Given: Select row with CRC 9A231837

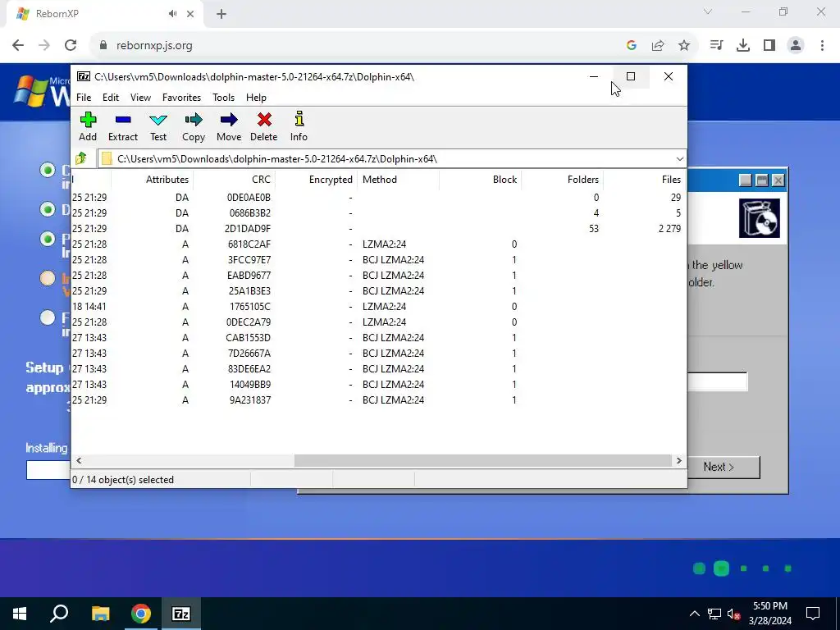Looking at the screenshot, I should coord(378,400).
